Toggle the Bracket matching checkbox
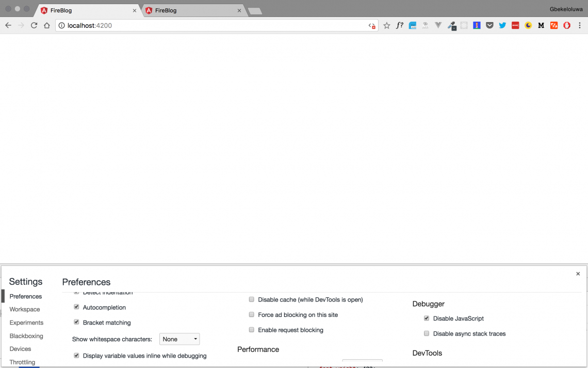This screenshot has height=368, width=588. (76, 322)
